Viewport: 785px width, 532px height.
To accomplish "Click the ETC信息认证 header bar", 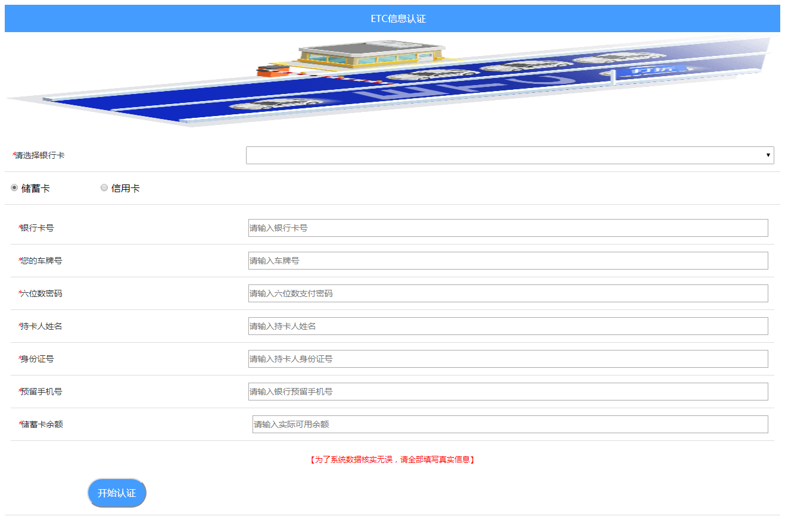I will click(x=392, y=18).
